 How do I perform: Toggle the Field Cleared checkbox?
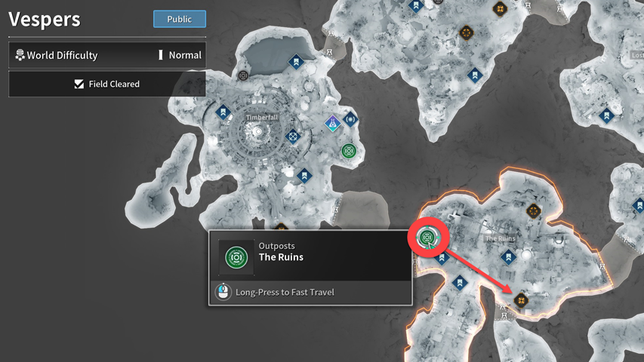[x=79, y=84]
